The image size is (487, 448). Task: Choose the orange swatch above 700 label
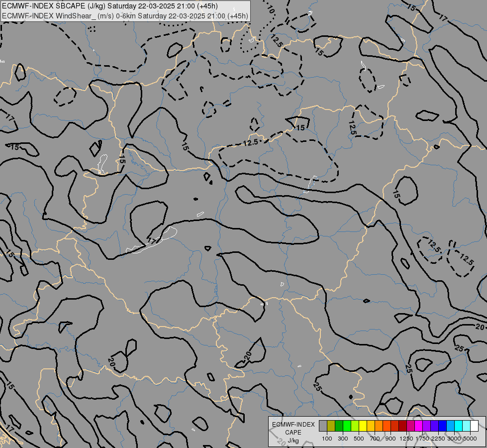379,426
